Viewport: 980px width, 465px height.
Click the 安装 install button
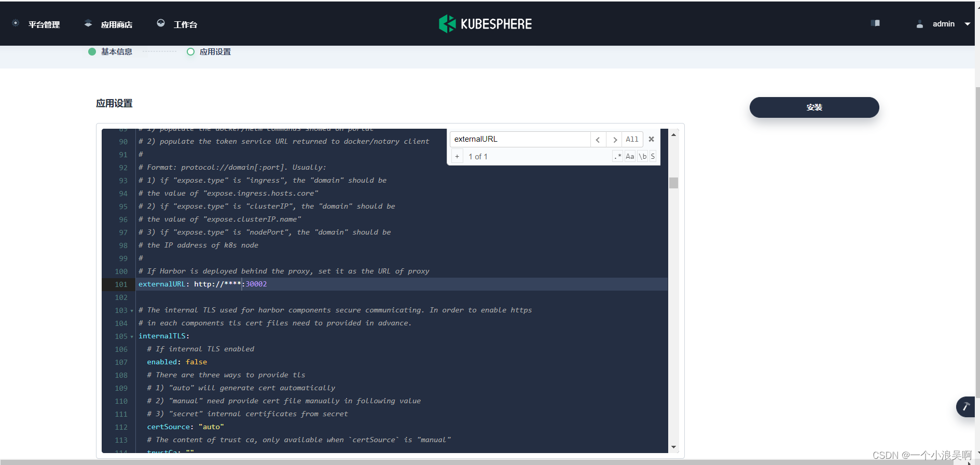tap(815, 107)
